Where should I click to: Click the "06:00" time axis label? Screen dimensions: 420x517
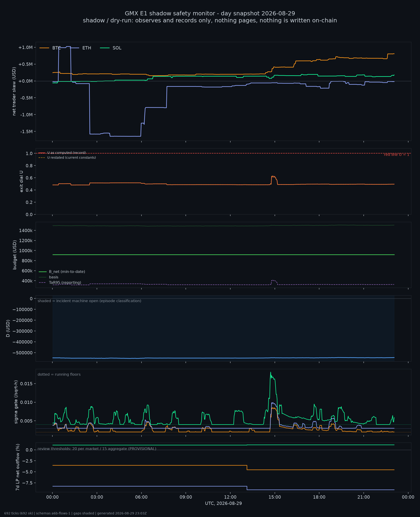click(141, 497)
